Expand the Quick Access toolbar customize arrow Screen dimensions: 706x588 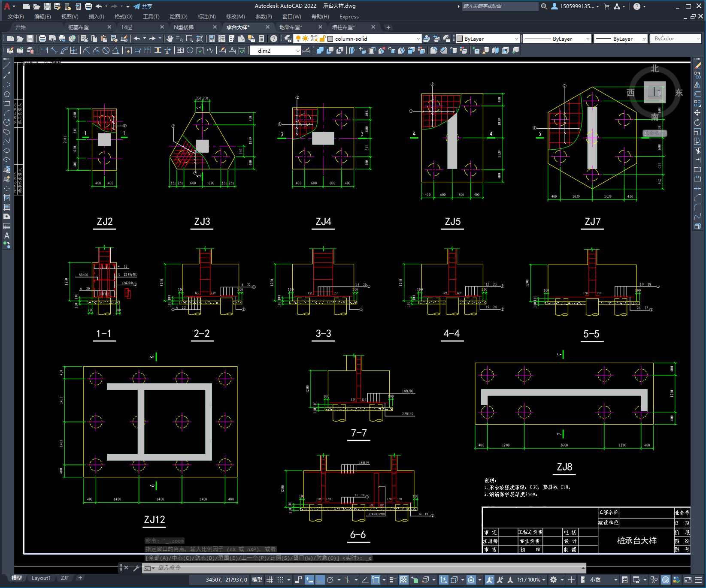[128, 6]
